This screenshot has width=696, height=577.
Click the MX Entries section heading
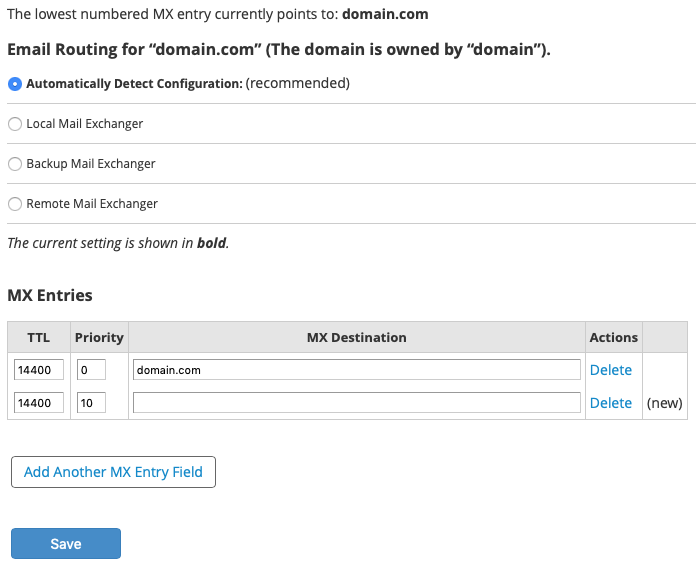tap(50, 296)
